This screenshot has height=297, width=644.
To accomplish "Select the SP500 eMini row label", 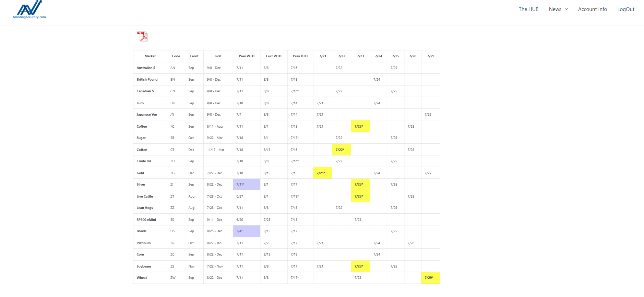I will 146,220.
